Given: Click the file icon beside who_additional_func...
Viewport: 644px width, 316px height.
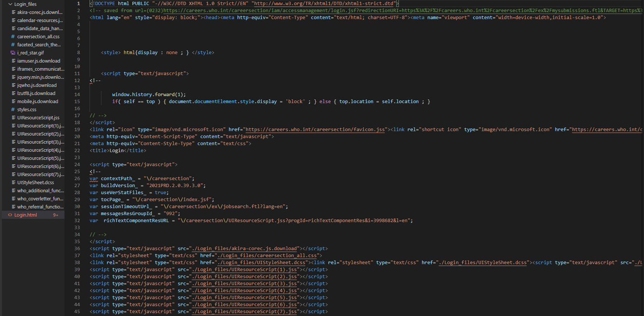Looking at the screenshot, I should (14, 191).
